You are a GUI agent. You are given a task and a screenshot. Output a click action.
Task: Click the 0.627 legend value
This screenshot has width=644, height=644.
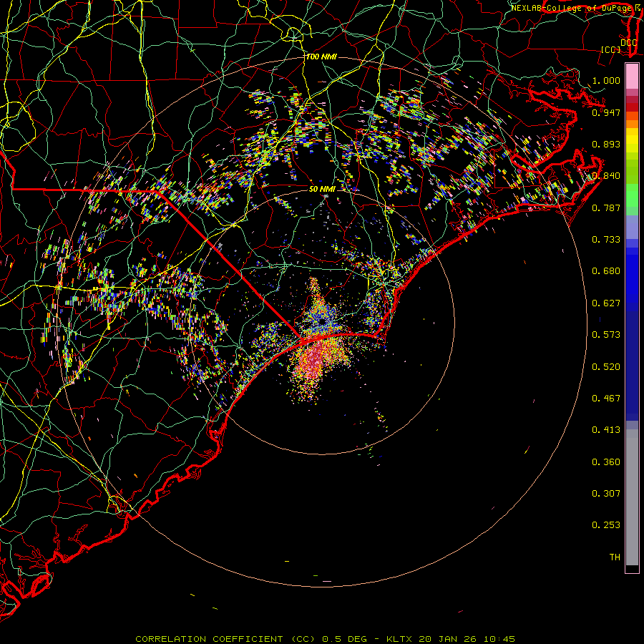(x=606, y=303)
